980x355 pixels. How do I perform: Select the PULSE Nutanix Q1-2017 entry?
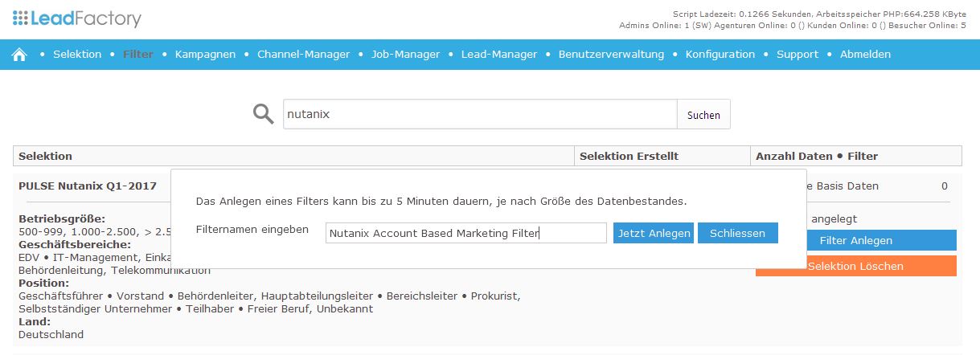point(88,186)
